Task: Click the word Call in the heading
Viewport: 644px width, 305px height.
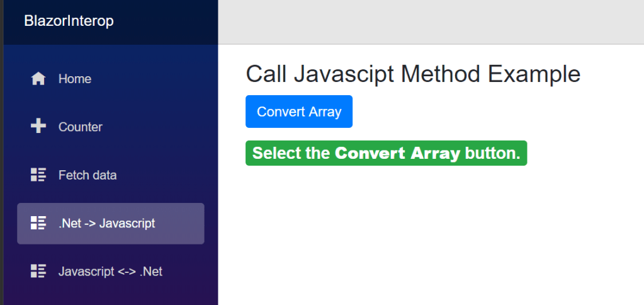Action: click(x=267, y=74)
